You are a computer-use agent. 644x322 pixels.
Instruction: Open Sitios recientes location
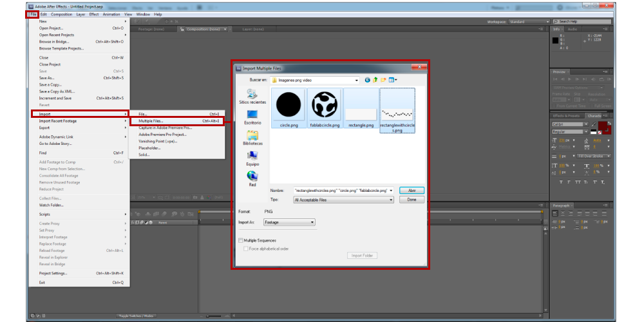click(x=252, y=97)
